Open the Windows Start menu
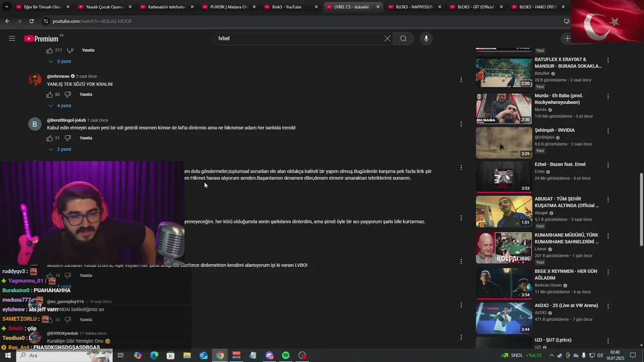The width and height of the screenshot is (644, 362). coord(8,355)
